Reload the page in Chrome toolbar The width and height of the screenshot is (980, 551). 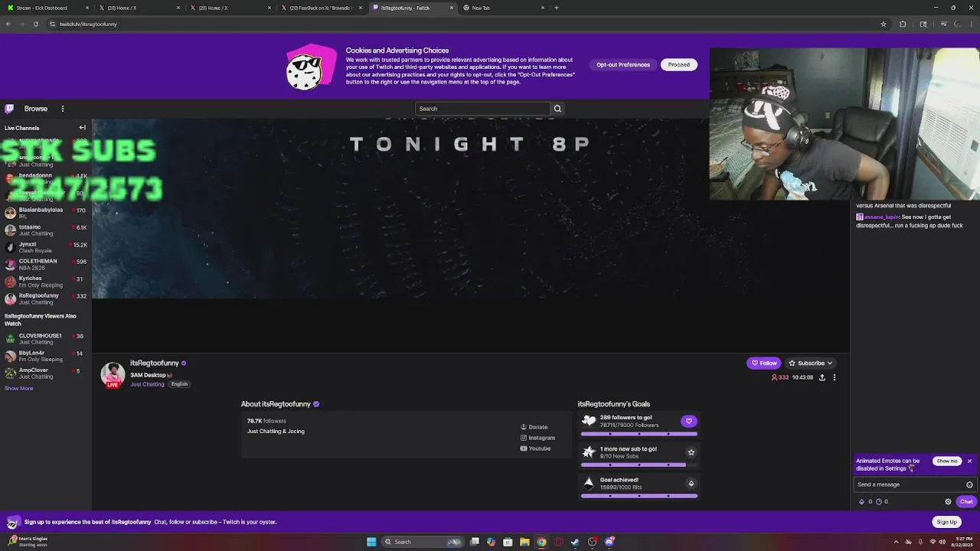coord(35,24)
